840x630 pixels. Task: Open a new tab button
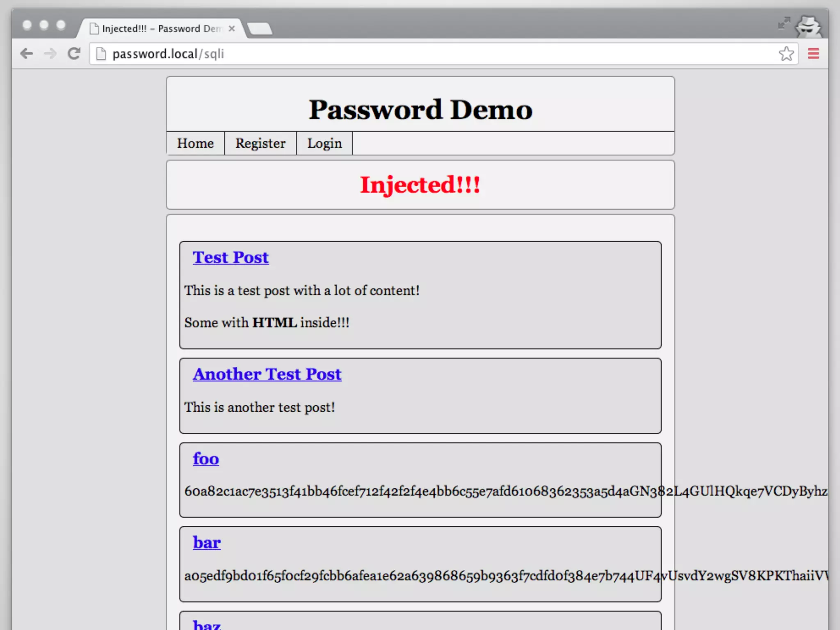[x=260, y=29]
